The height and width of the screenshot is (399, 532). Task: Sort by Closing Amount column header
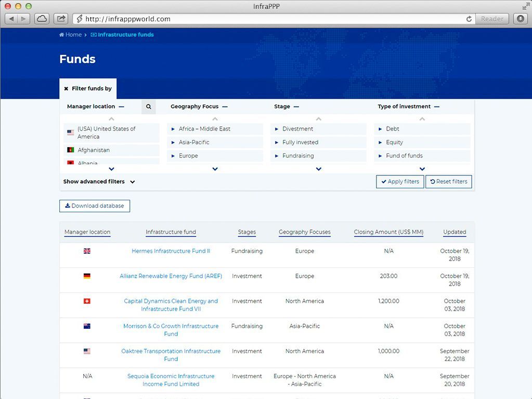pyautogui.click(x=388, y=232)
